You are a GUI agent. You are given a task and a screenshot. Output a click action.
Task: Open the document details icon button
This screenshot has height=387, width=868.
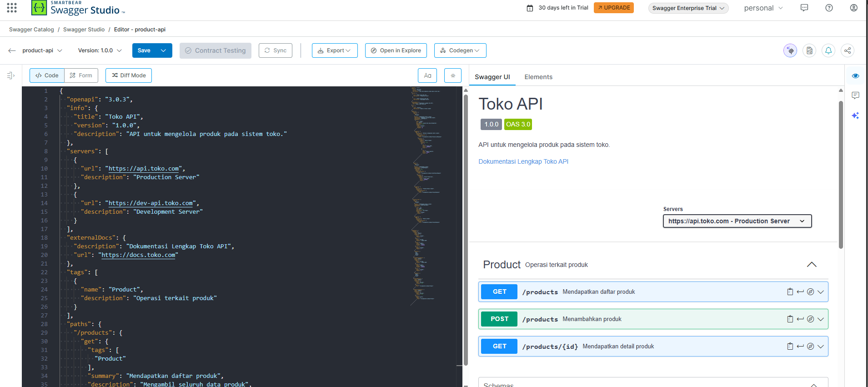tap(809, 50)
